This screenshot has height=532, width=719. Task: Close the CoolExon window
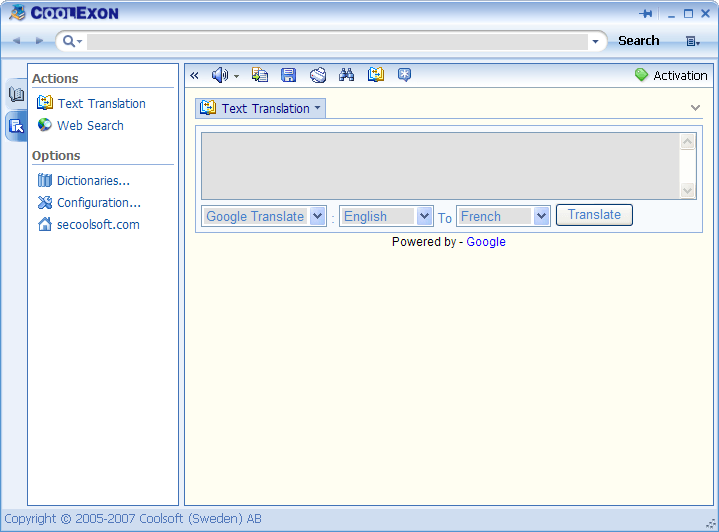point(706,14)
